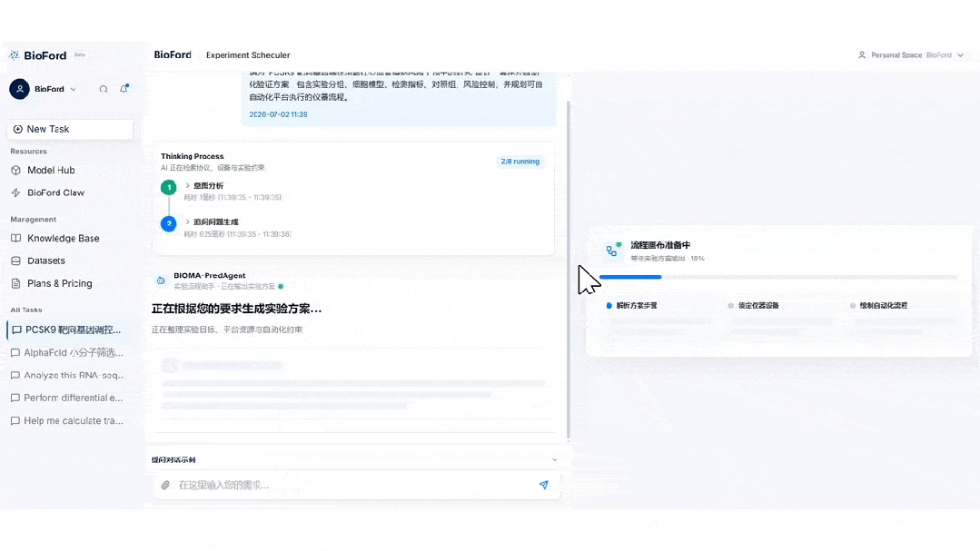The height and width of the screenshot is (551, 980).
Task: Click step 1 green circle
Action: click(168, 187)
